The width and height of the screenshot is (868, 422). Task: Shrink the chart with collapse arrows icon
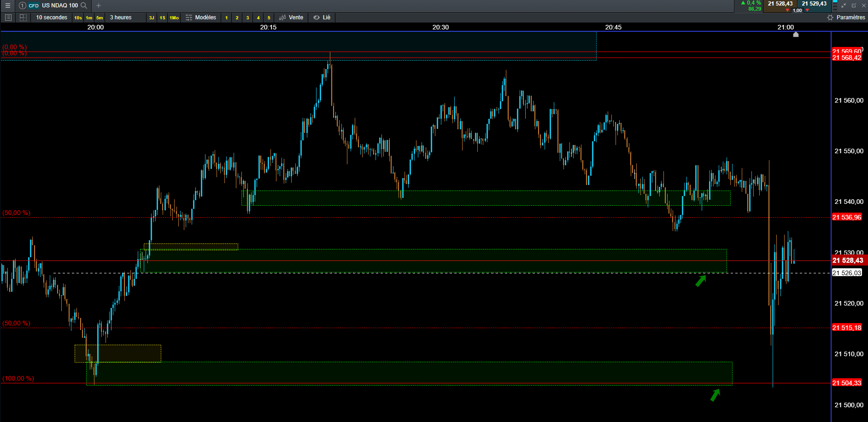pos(844,6)
